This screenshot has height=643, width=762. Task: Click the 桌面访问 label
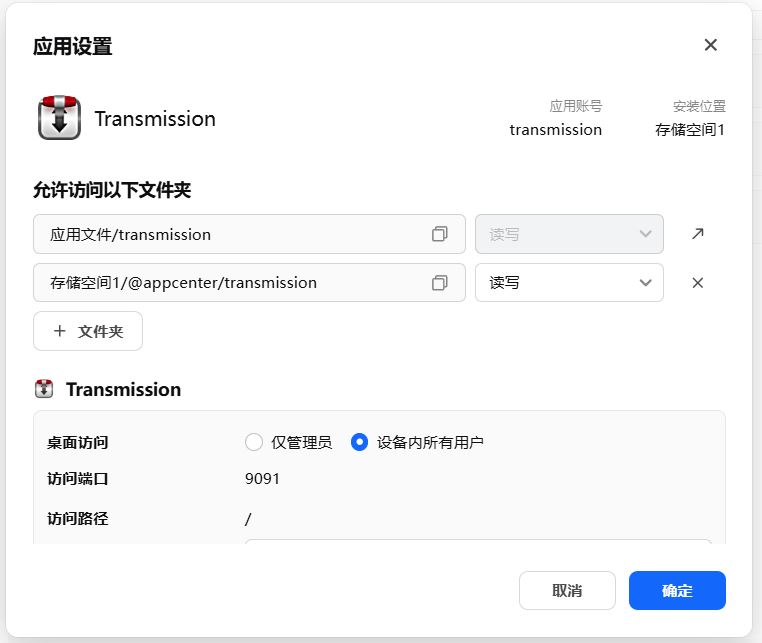78,442
